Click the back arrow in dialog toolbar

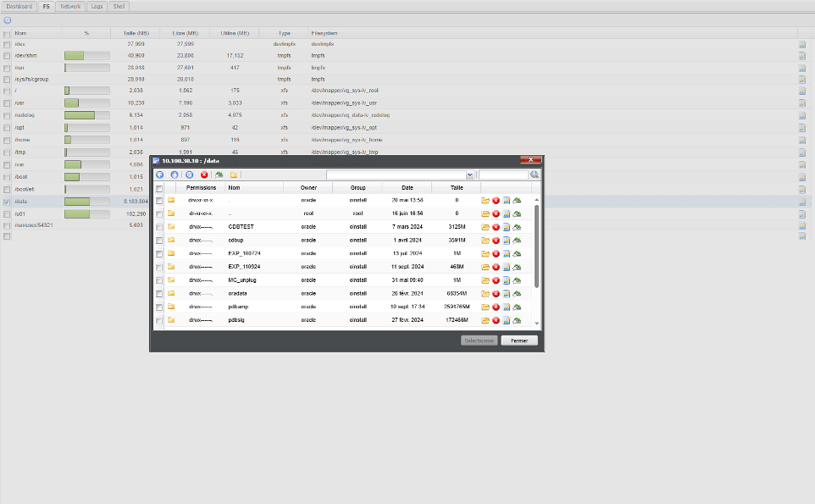coord(159,174)
